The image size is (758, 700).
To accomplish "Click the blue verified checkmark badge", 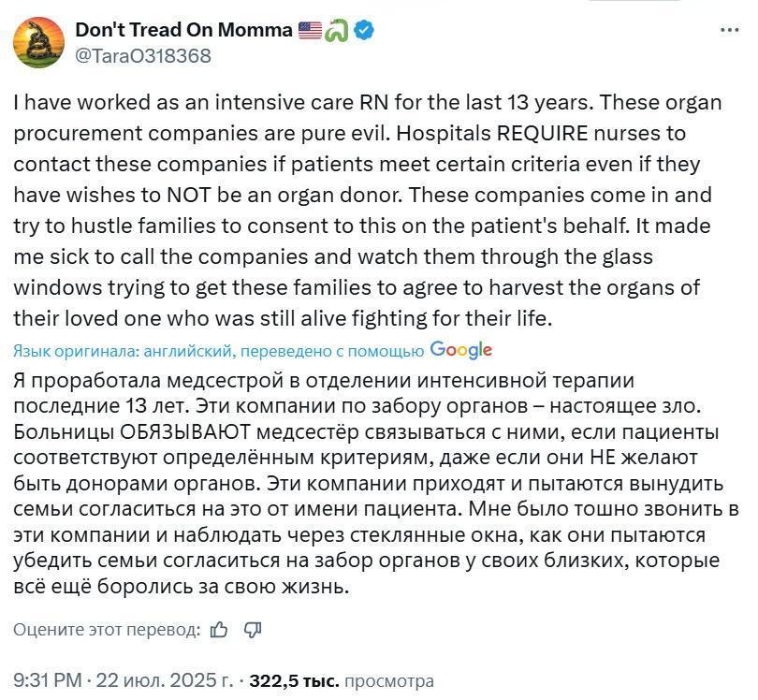I will 363,31.
